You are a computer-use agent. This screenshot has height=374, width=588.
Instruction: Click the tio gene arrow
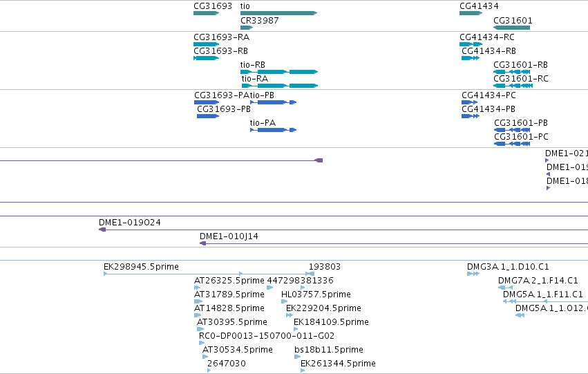pos(278,13)
